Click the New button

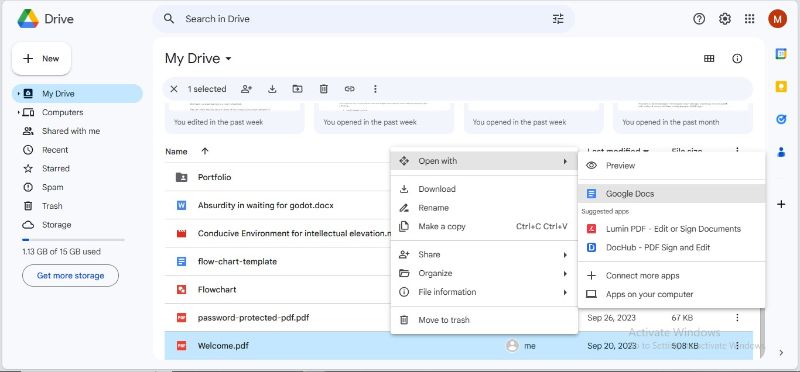tap(41, 59)
